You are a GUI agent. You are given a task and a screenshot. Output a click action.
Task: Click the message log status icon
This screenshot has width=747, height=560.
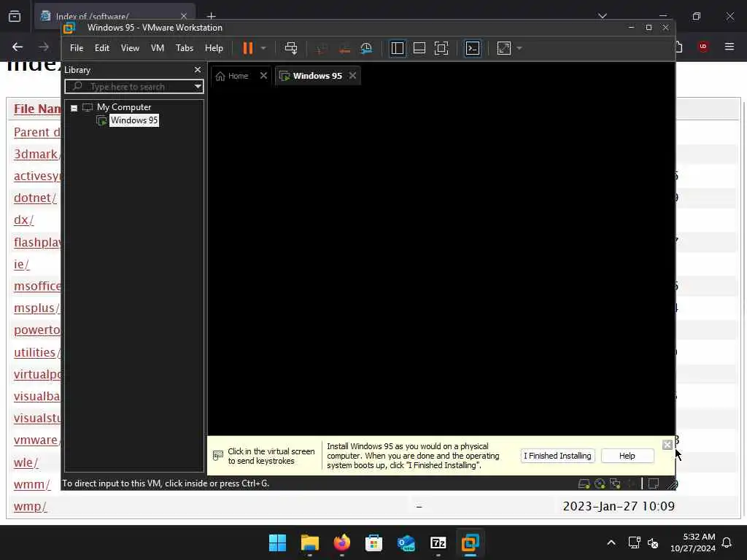tap(653, 484)
